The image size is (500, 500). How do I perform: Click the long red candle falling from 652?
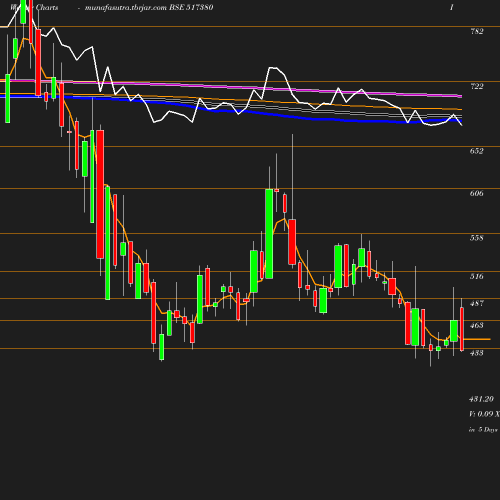click(100, 194)
